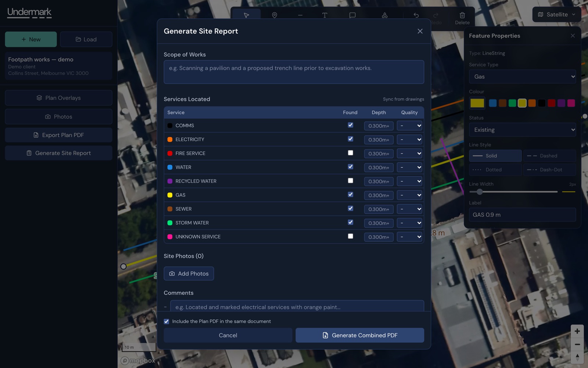Toggle Found checkbox for WATER
Viewport: 588px width, 368px height.
[351, 167]
